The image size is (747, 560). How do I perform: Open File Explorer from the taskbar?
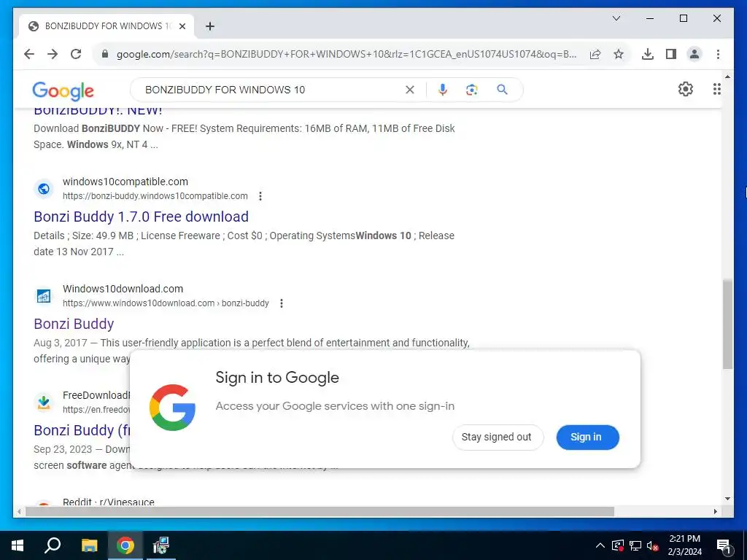89,545
